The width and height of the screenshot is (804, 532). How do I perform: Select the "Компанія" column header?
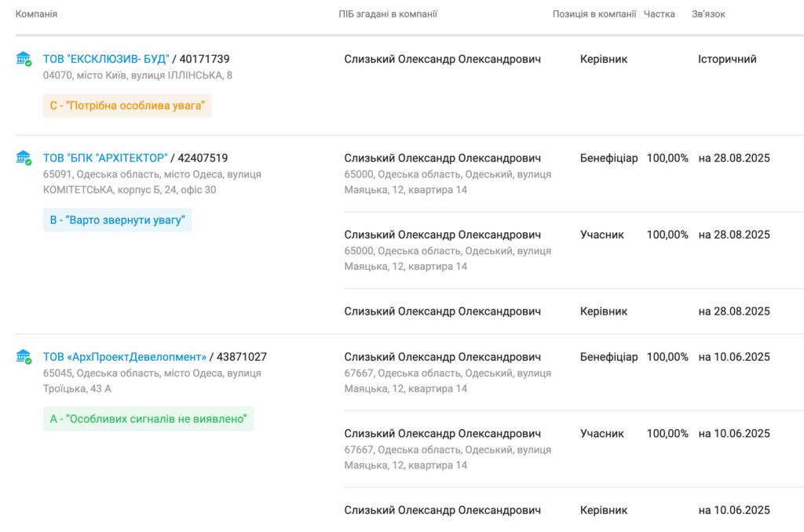point(36,14)
